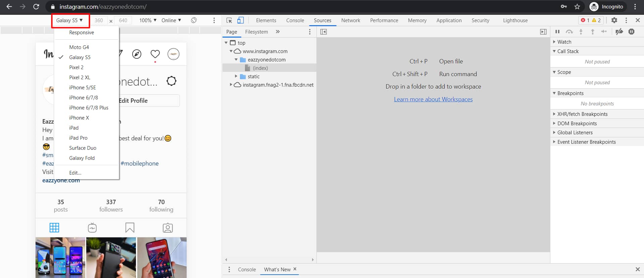Hide the navigator sidebar
The height and width of the screenshot is (278, 644).
pyautogui.click(x=324, y=32)
